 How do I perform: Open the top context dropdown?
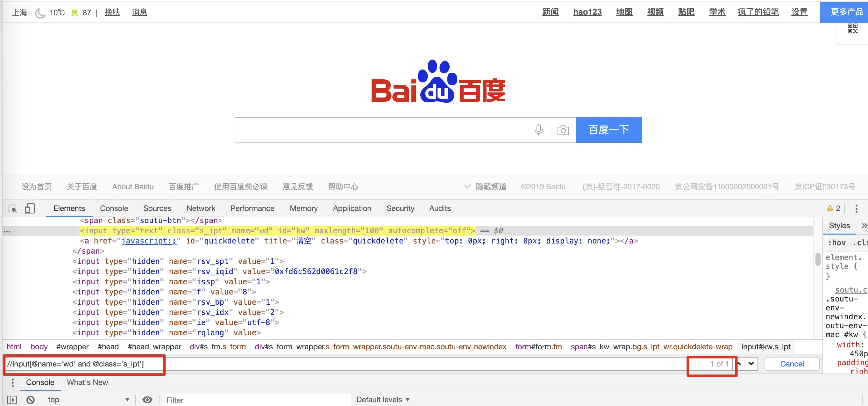(x=88, y=400)
